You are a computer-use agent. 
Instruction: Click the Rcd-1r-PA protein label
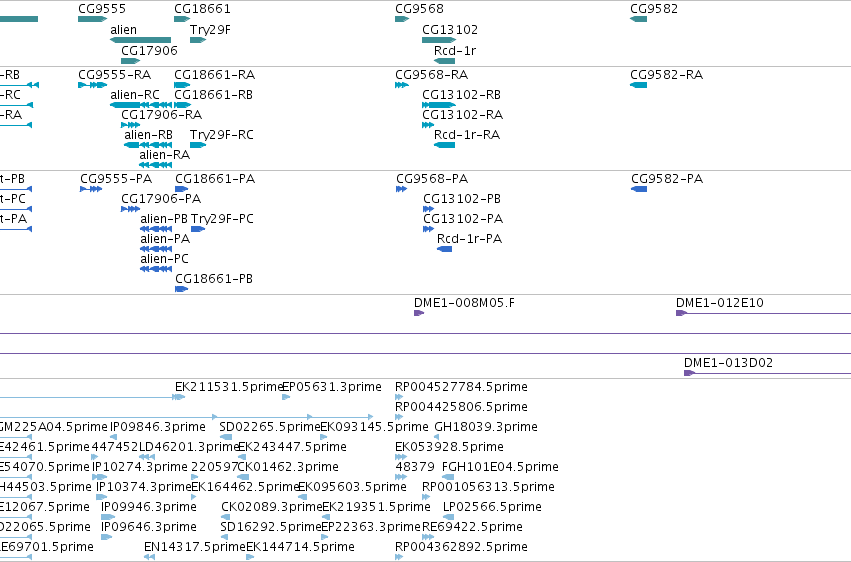tap(469, 239)
